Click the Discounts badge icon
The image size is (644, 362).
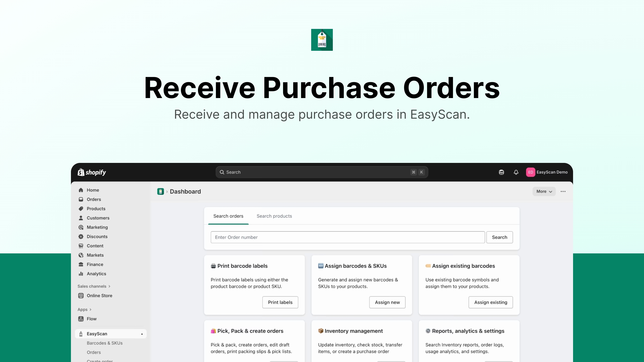(81, 237)
